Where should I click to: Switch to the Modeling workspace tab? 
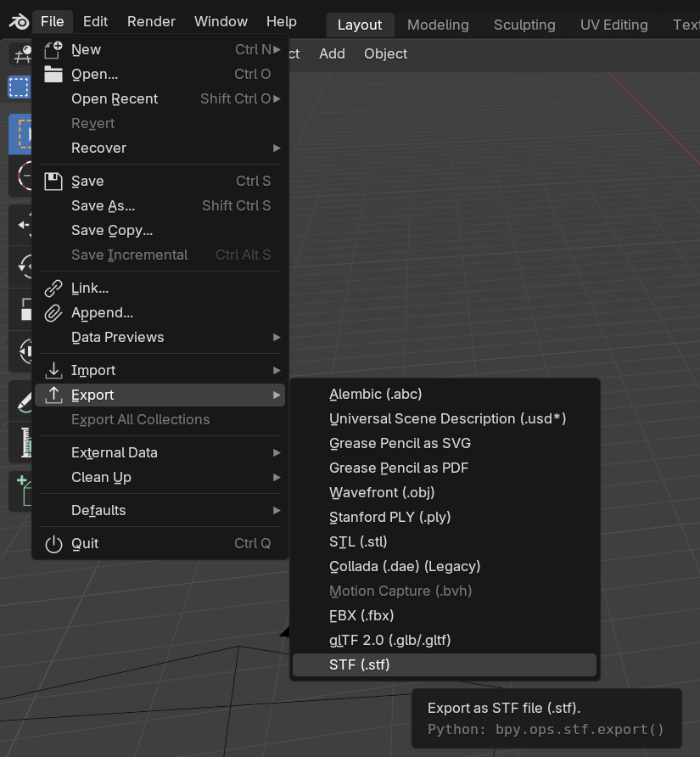pos(438,25)
